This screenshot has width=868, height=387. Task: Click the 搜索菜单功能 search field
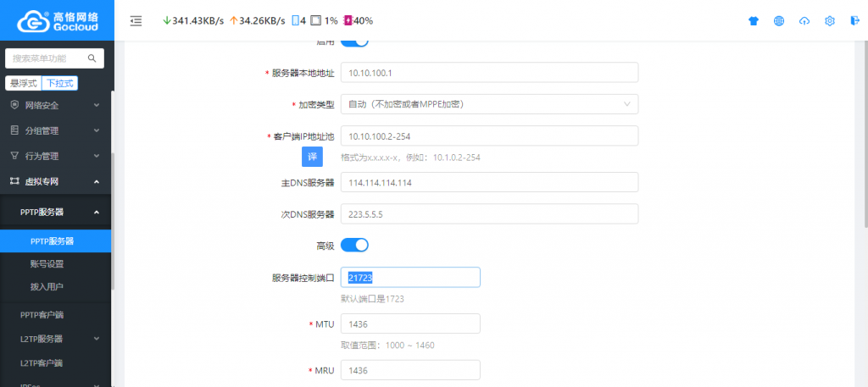coord(54,58)
